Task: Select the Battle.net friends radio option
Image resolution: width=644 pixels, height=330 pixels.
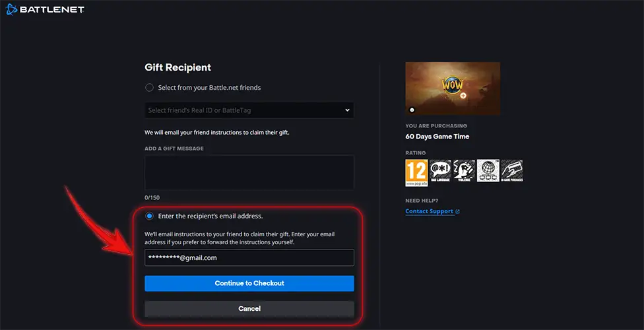Action: (x=150, y=88)
